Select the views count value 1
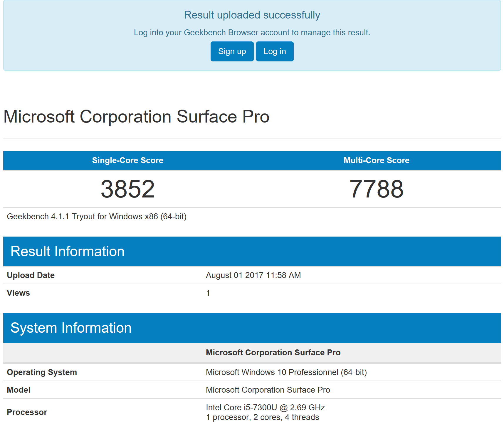 (208, 293)
